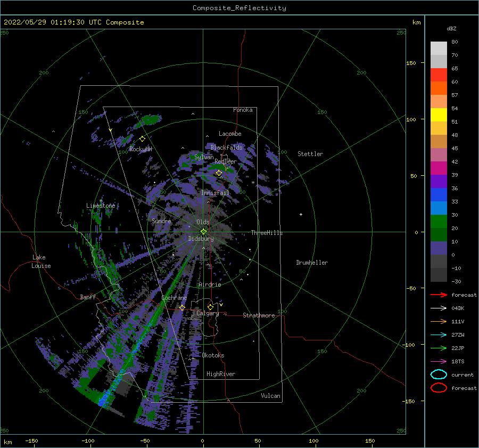Click the red 65-60 dBZ swatch
This screenshot has height=448, width=479.
pyautogui.click(x=439, y=75)
